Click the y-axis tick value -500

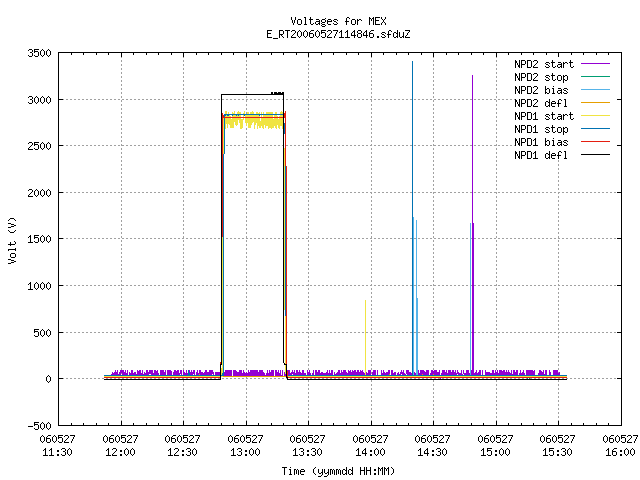pos(40,426)
